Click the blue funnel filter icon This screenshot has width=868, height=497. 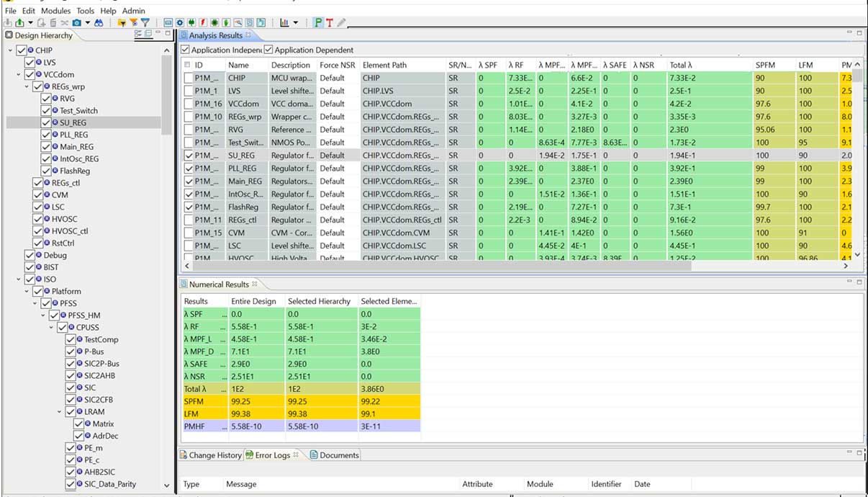coord(145,23)
